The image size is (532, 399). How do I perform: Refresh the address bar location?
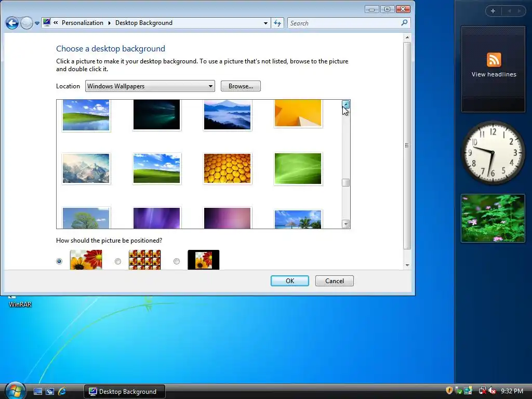[x=277, y=23]
